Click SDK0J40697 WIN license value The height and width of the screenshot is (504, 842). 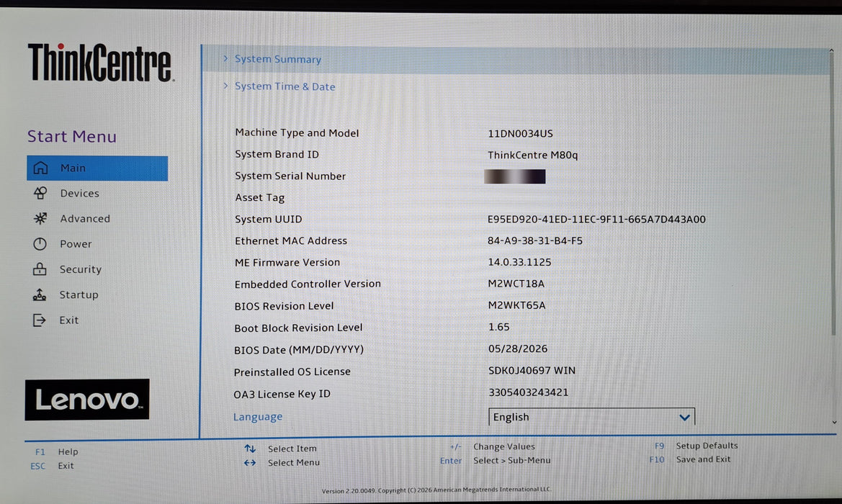[532, 370]
